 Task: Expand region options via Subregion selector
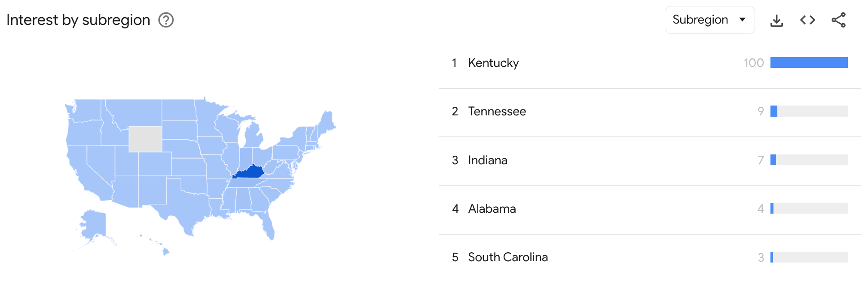[x=709, y=20]
